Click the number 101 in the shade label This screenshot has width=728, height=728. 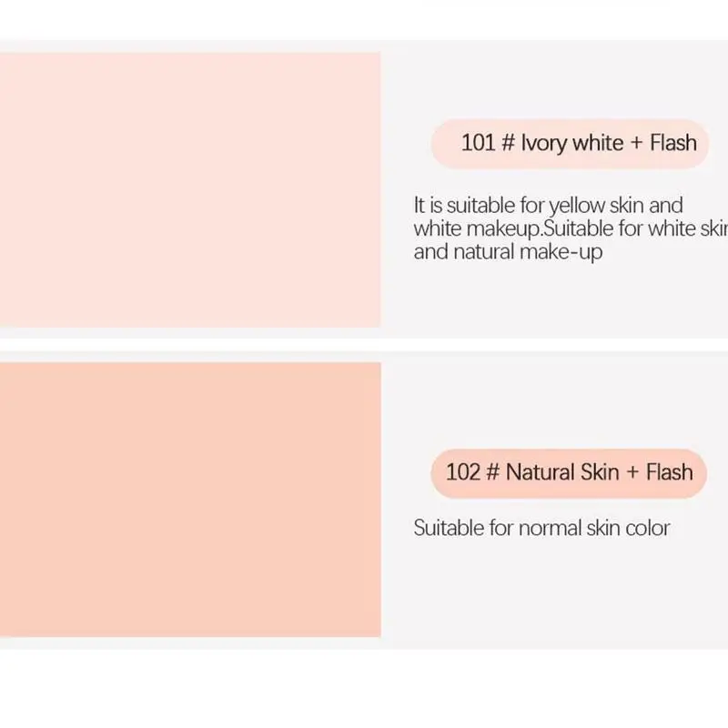pos(478,143)
